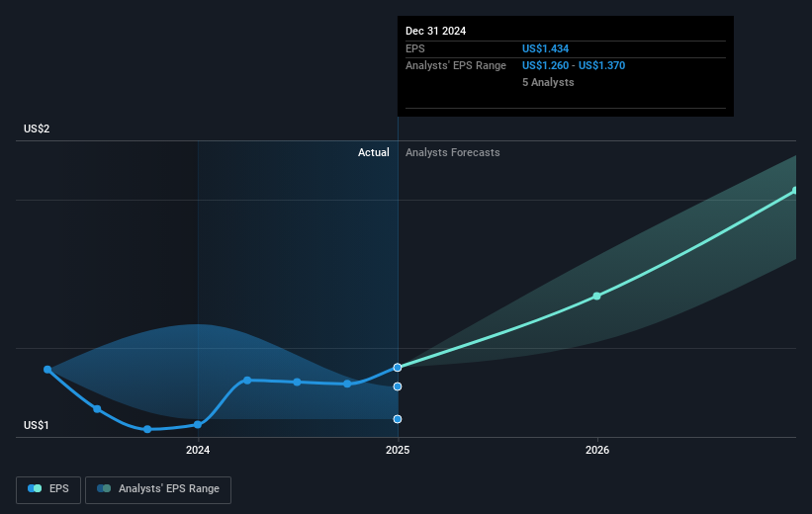Click the lowest EPS point before 2024
The width and height of the screenshot is (812, 514).
pos(147,429)
